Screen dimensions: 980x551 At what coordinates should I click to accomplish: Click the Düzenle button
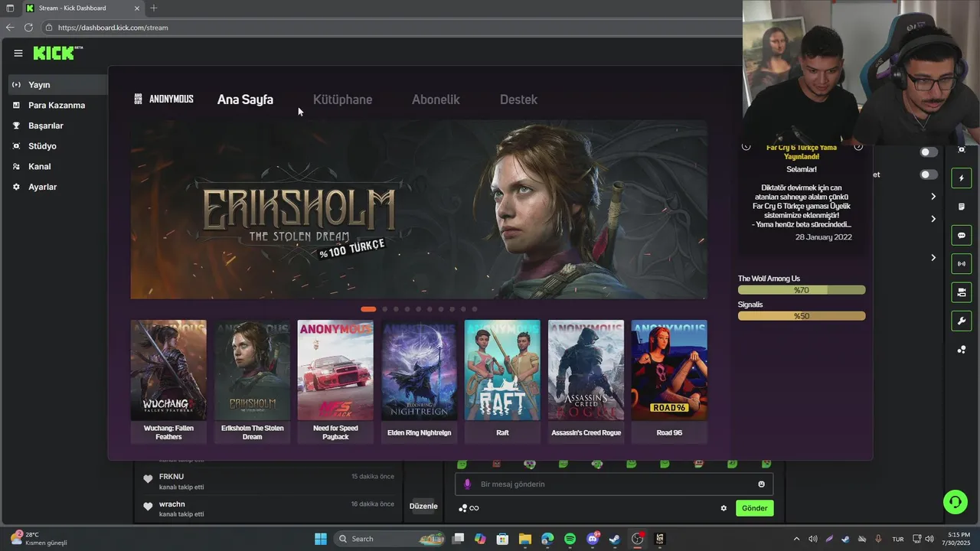click(x=423, y=506)
